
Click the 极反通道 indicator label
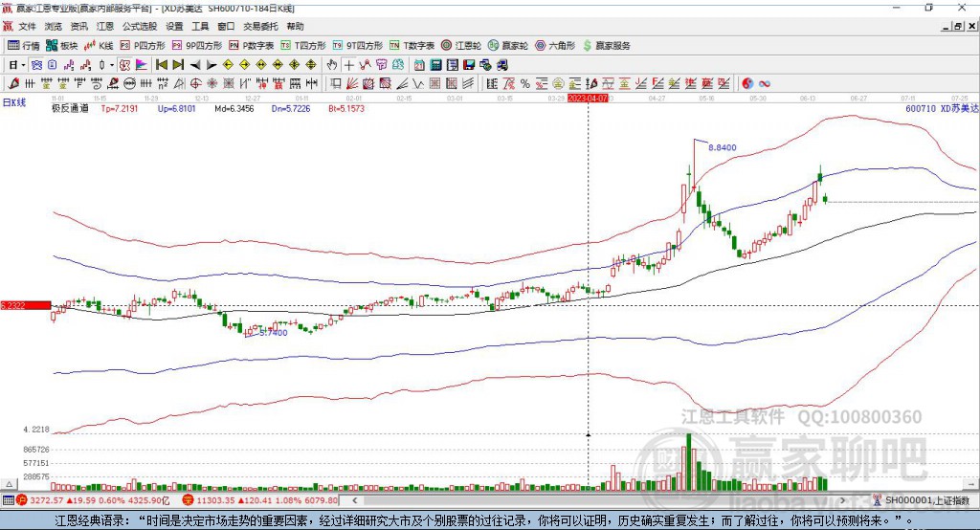click(x=70, y=108)
